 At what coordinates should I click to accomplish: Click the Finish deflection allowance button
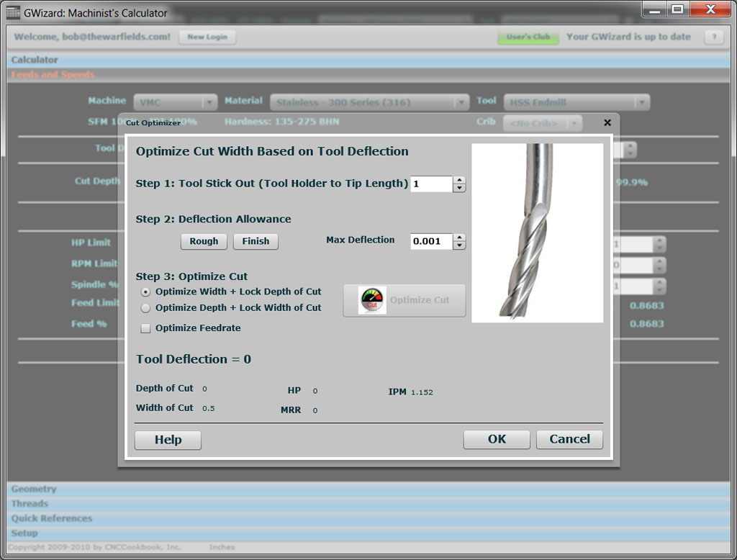pos(256,241)
